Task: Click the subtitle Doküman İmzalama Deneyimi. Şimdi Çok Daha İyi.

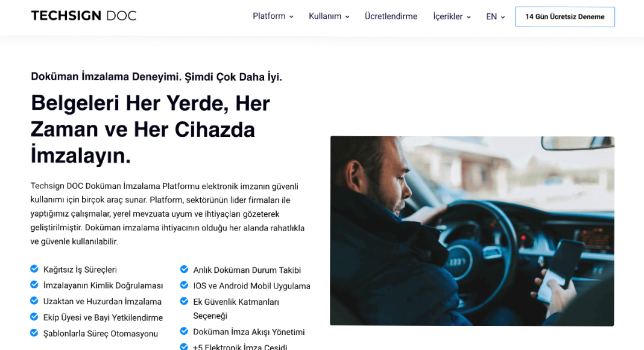Action: tap(157, 77)
